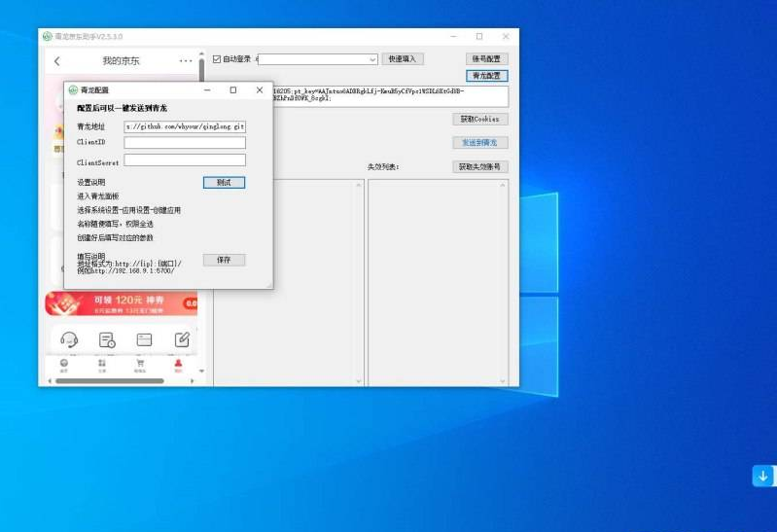Click the blue download arrow on desktop
The image size is (777, 532).
tap(763, 476)
